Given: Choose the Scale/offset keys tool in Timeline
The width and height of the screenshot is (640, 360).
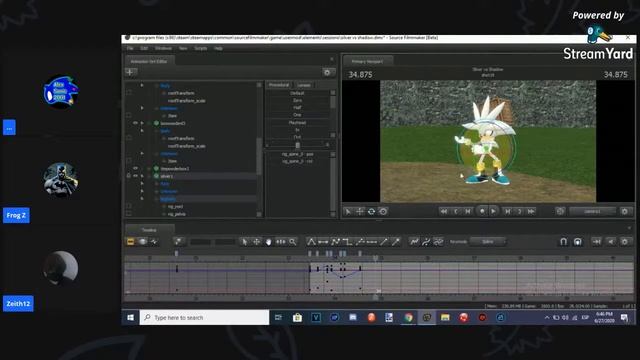Looking at the screenshot, I should pyautogui.click(x=281, y=242).
